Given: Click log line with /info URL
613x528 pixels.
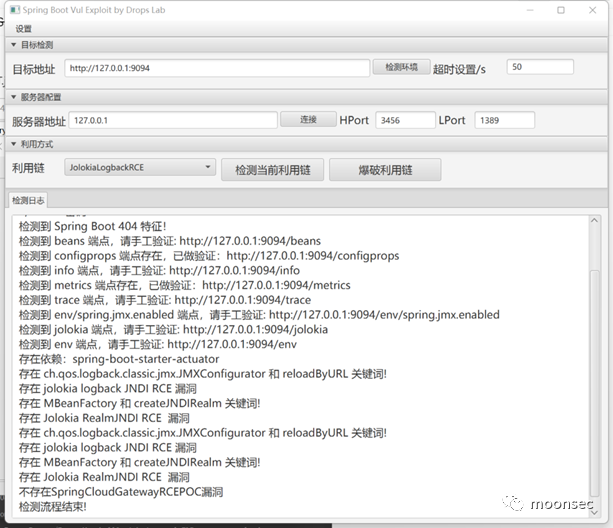Looking at the screenshot, I should tap(159, 270).
